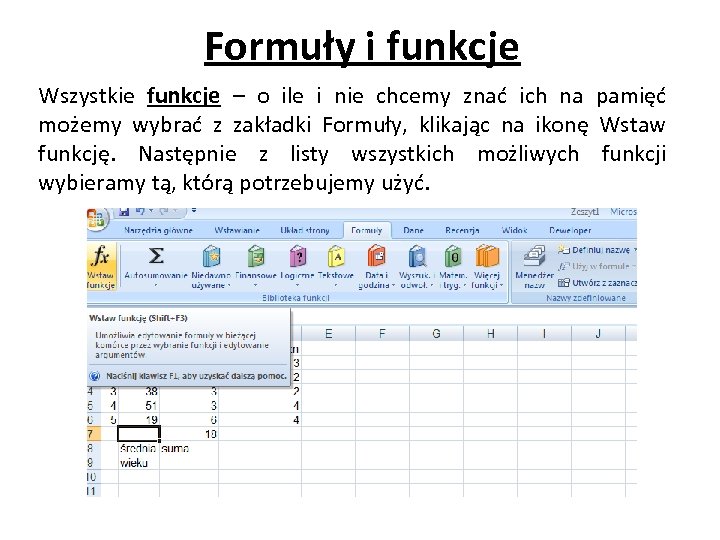Screen dimensions: 720x540
Task: Expand the Autosumowanie dropdown arrow
Action: (156, 285)
